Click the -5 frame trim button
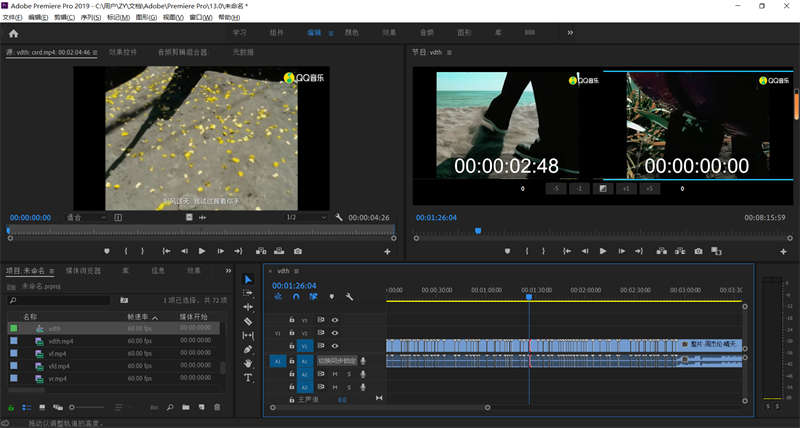The height and width of the screenshot is (428, 800). (556, 188)
